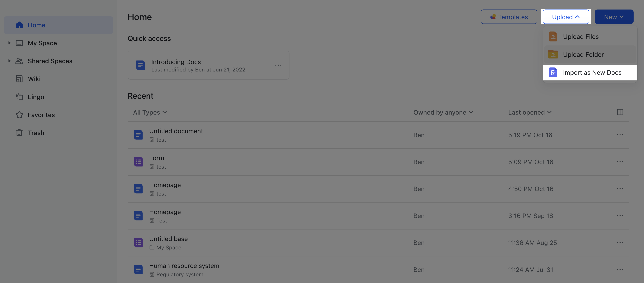Click the Templates button

point(509,17)
